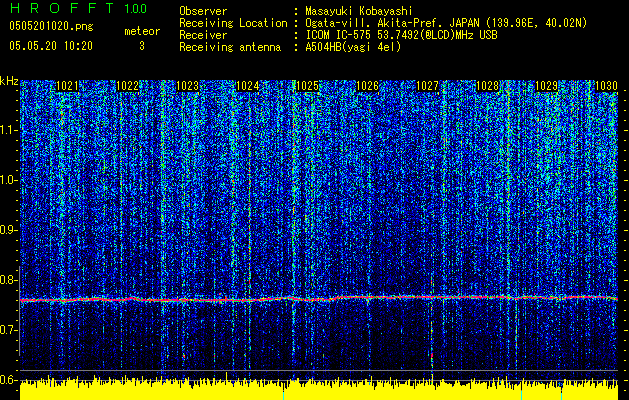
Task: Select the 0.8 frequency axis label
Action: tap(9, 280)
